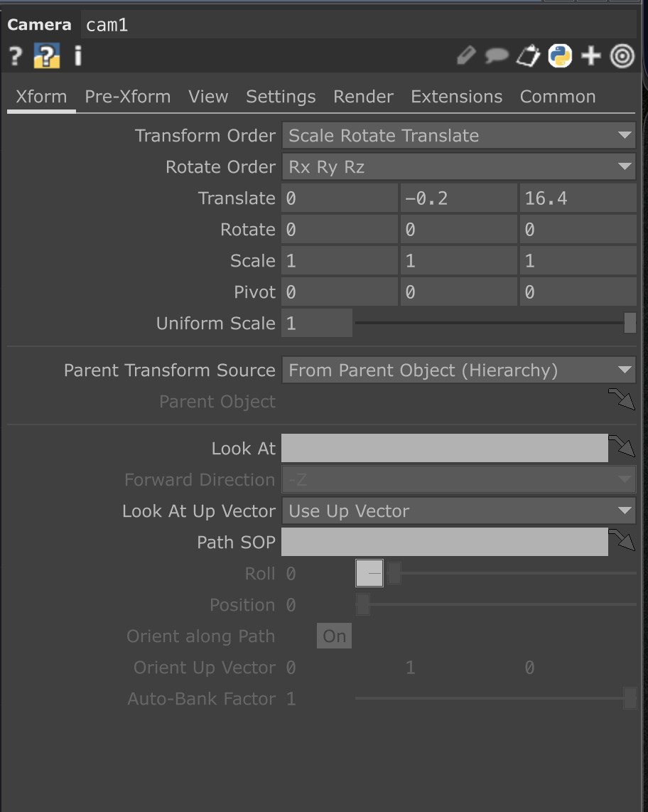
Task: Click the operator help question mark icon
Action: click(16, 56)
